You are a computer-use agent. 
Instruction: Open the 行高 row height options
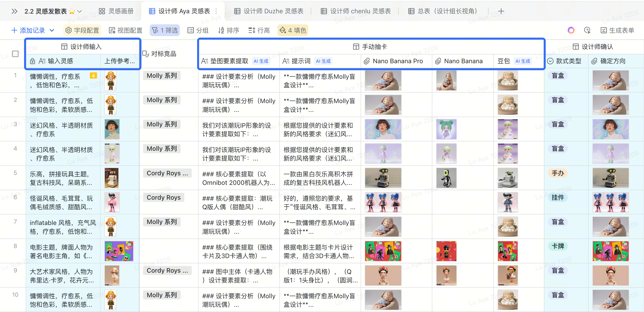(259, 30)
